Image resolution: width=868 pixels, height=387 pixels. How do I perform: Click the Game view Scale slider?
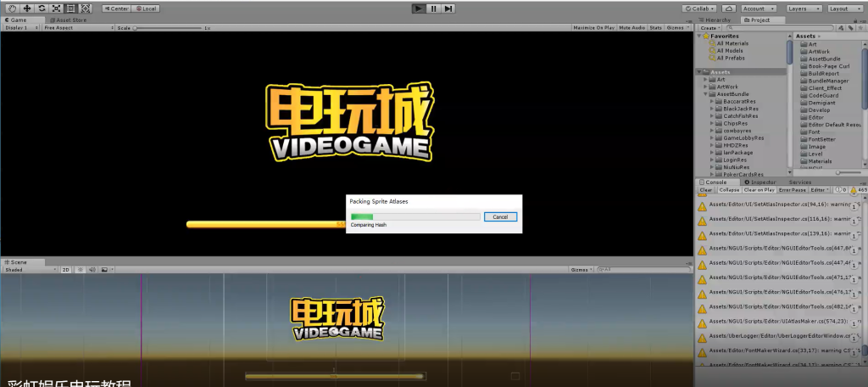point(170,28)
